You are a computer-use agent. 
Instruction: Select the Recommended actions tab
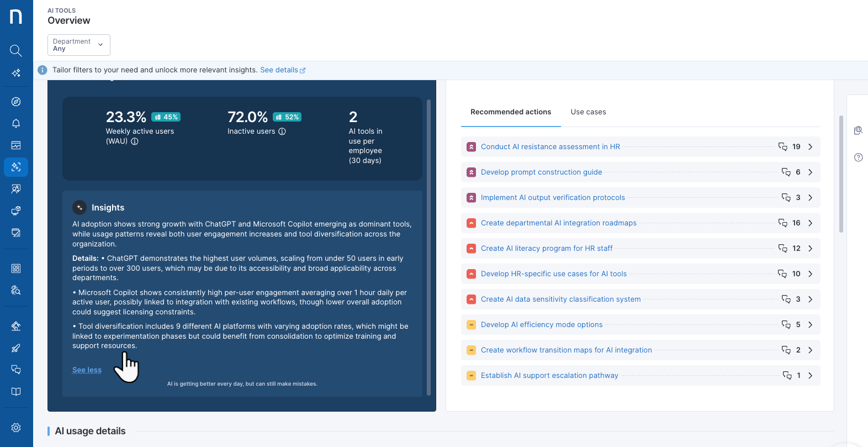tap(510, 112)
